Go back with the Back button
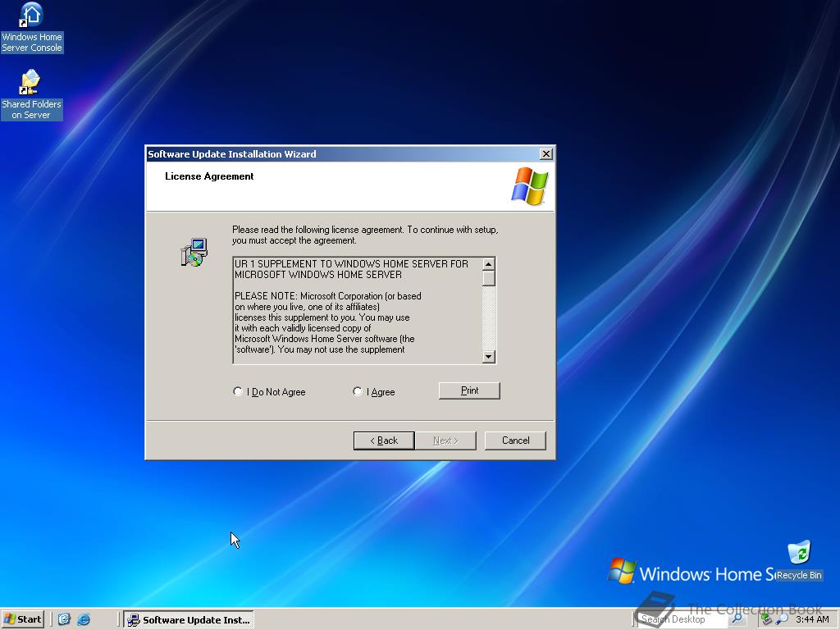The height and width of the screenshot is (630, 840). [x=384, y=441]
